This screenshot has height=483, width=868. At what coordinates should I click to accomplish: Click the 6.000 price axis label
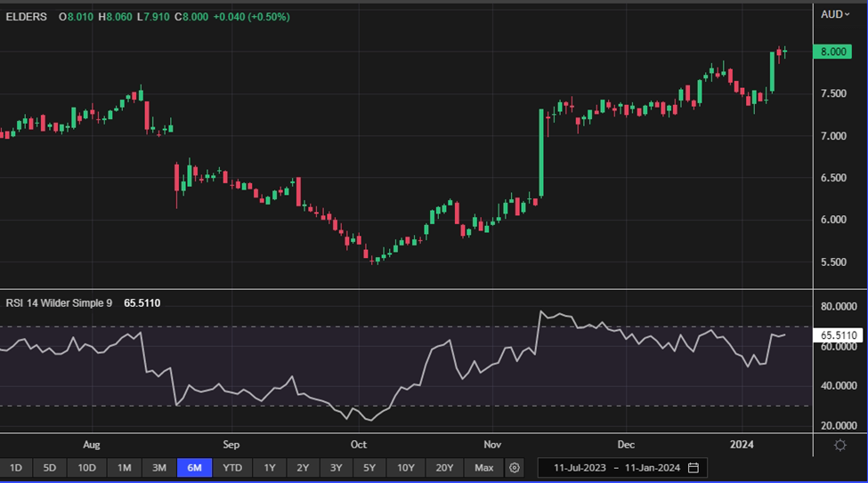coord(833,220)
